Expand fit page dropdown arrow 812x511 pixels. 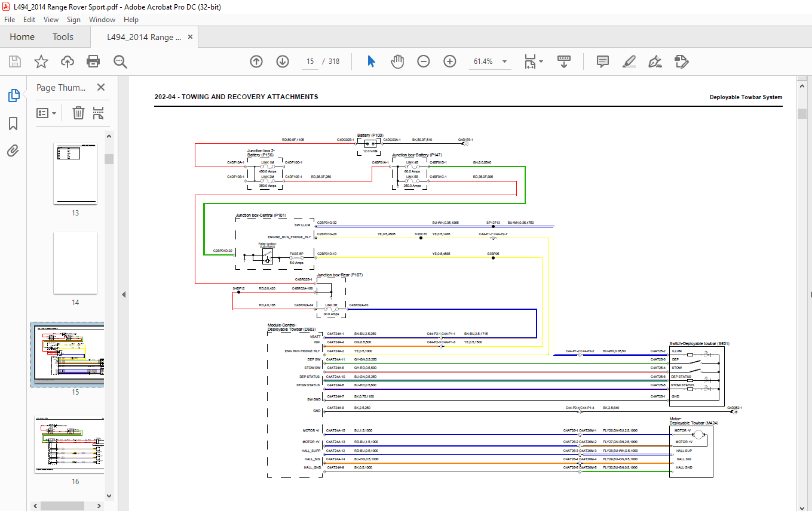coord(541,61)
